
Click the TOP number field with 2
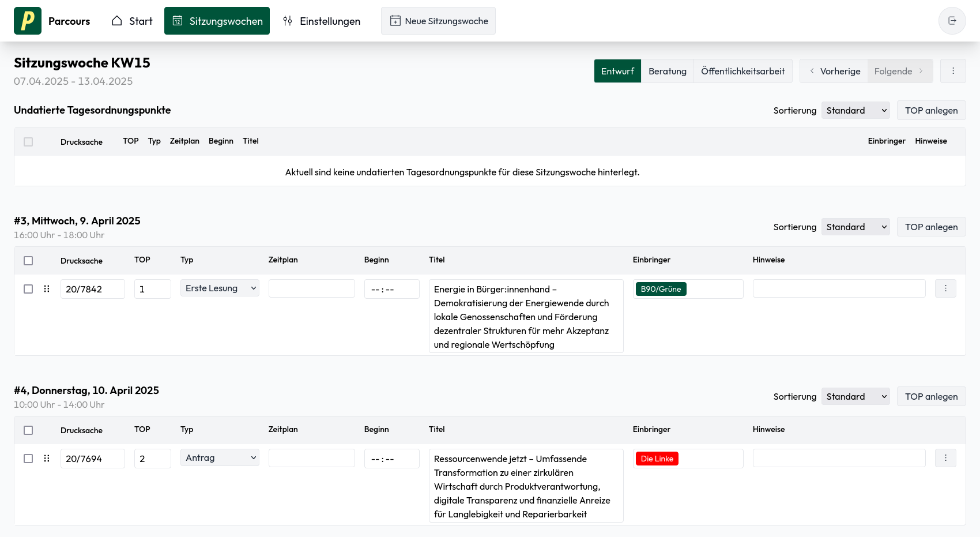pyautogui.click(x=153, y=459)
